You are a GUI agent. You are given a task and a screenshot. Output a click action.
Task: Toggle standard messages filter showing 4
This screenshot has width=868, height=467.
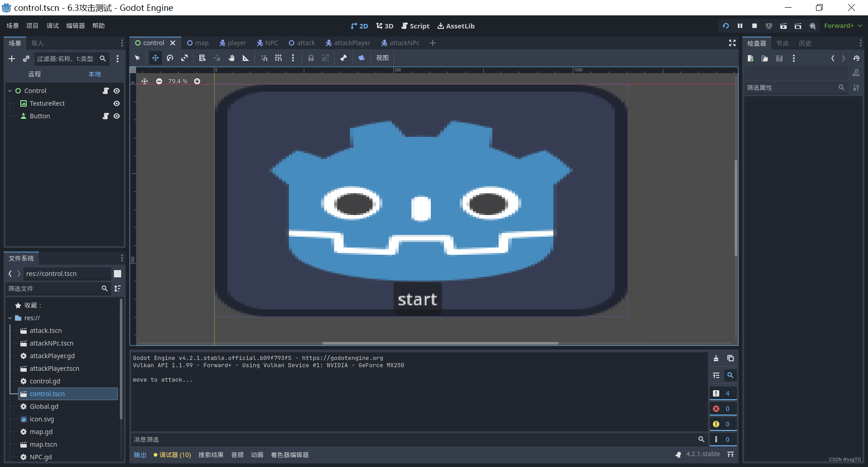click(723, 393)
